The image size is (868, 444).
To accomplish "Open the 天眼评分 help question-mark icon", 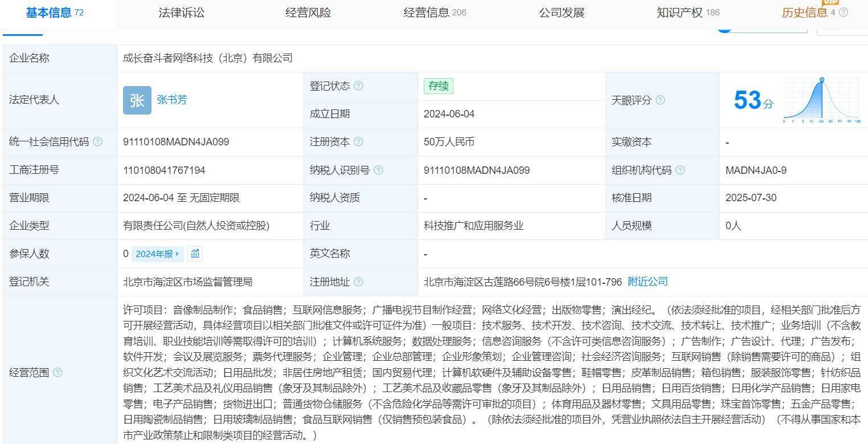I will (661, 100).
